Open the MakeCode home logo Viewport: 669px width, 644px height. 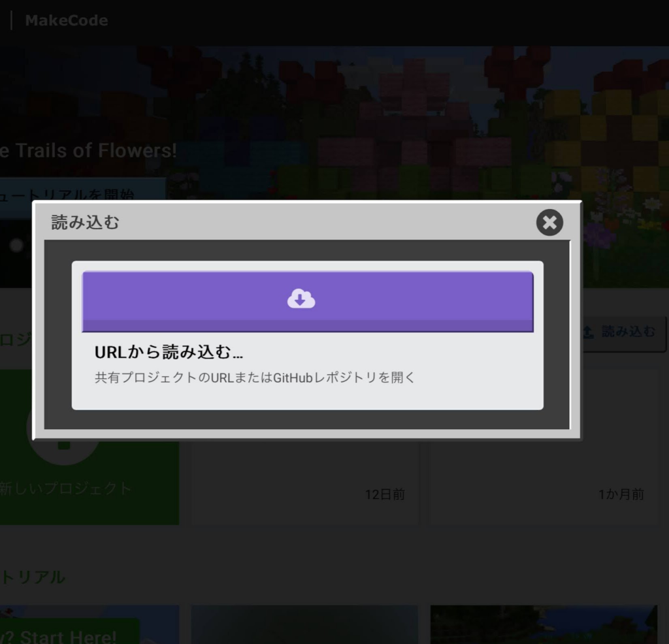tap(66, 20)
